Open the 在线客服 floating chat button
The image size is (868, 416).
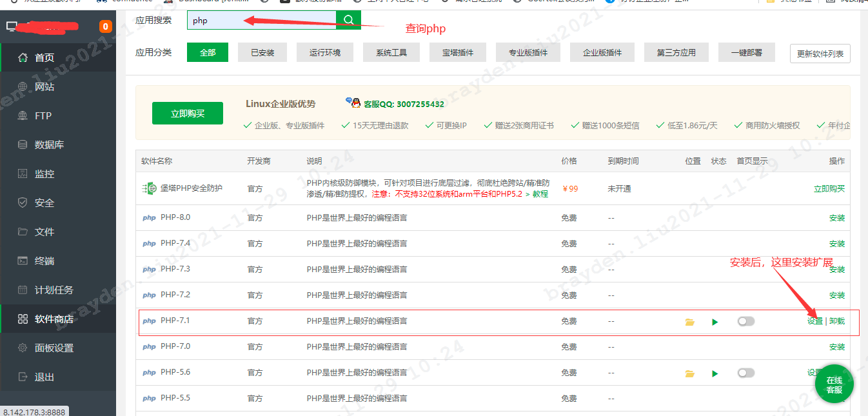[834, 383]
